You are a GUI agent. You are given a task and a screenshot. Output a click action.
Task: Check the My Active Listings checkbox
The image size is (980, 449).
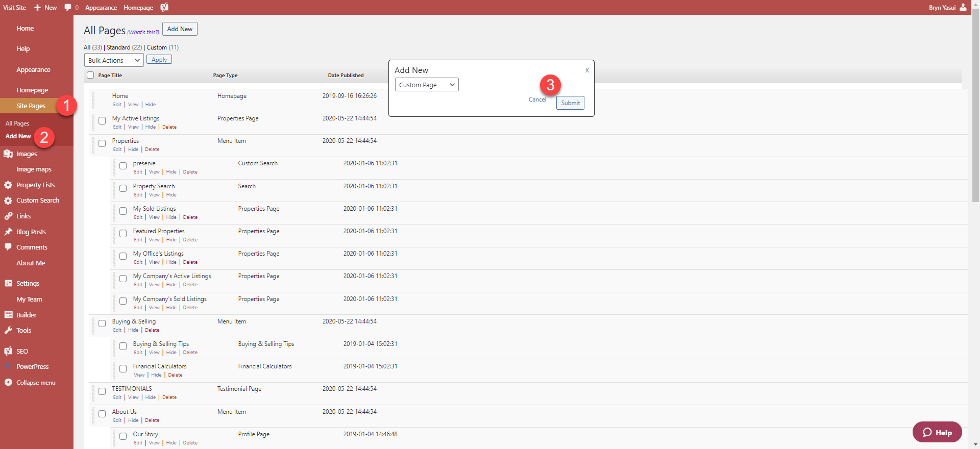point(102,121)
